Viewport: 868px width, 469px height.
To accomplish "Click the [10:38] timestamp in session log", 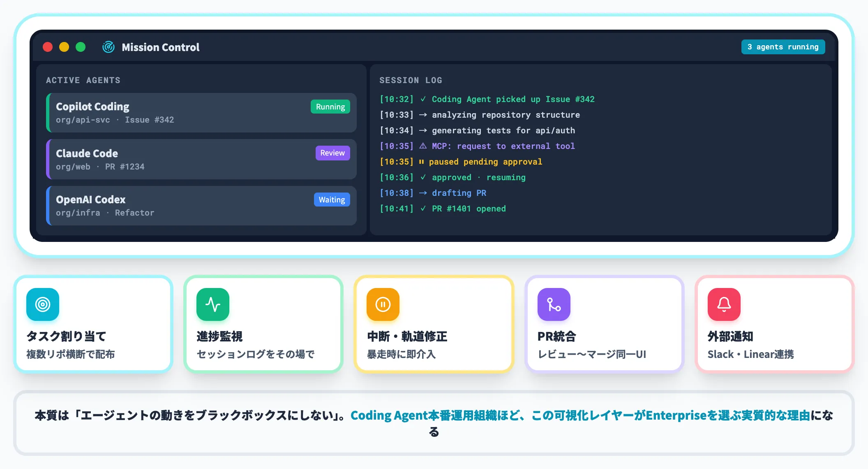I will (x=397, y=193).
